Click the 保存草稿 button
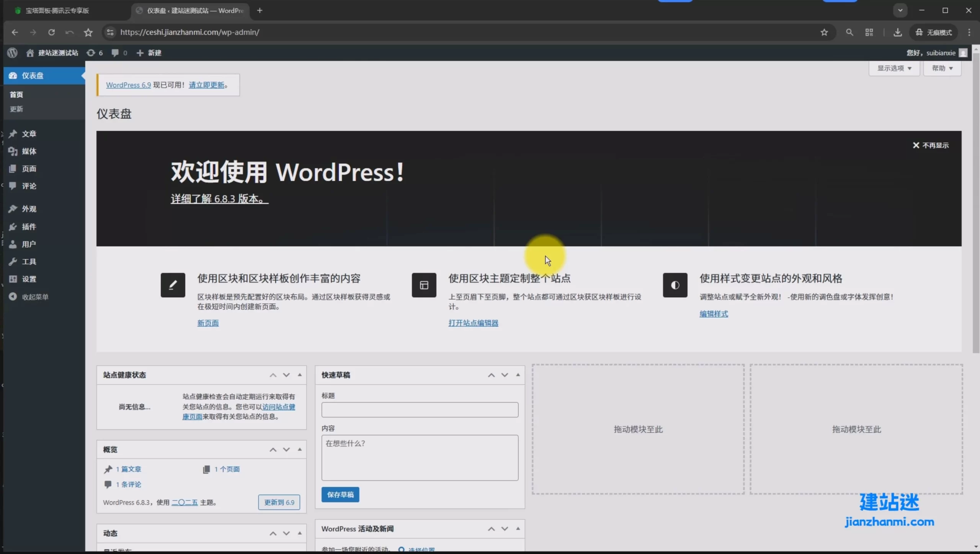Screen dimensions: 980x554 tap(340, 495)
